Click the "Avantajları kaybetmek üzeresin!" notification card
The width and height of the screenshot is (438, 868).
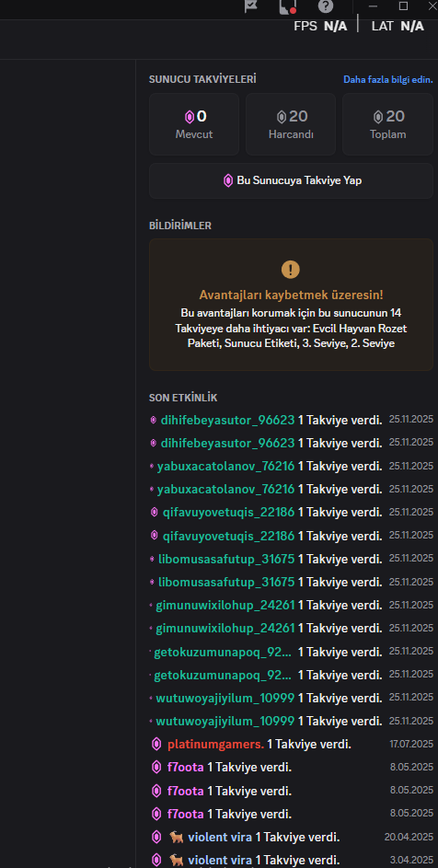292,305
